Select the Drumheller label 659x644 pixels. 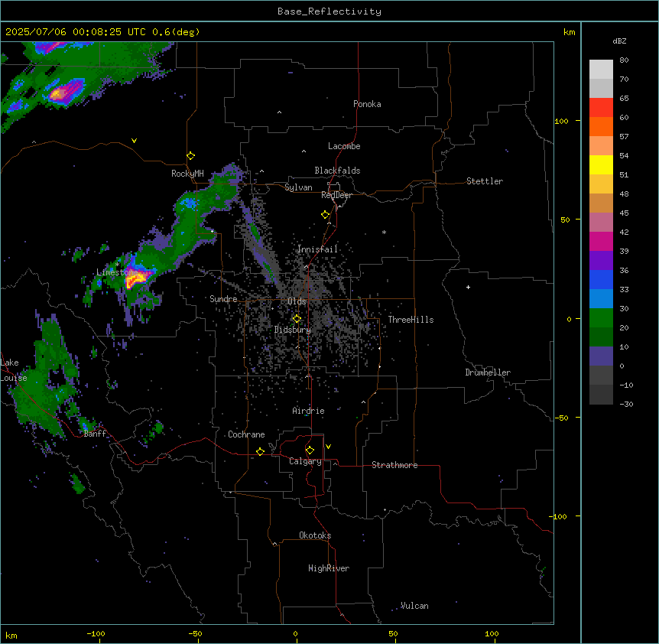click(488, 372)
